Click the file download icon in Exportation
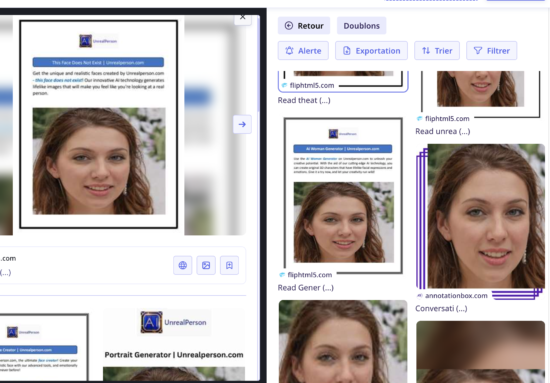 [x=347, y=51]
